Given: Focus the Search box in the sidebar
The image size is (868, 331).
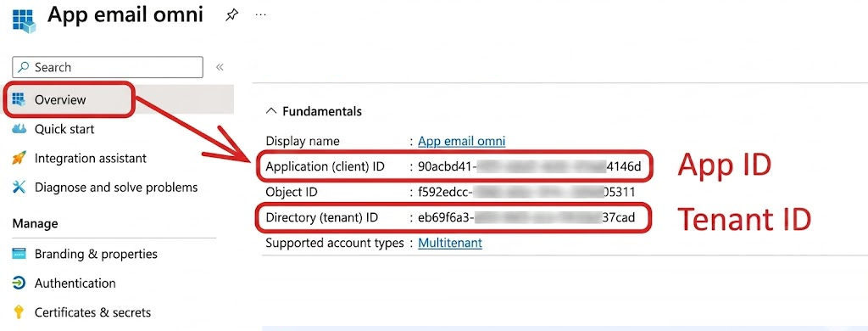Looking at the screenshot, I should 108,67.
